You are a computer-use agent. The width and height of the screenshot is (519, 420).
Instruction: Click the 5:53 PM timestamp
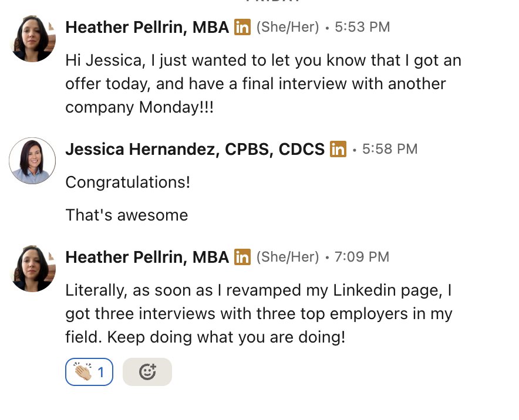click(362, 27)
